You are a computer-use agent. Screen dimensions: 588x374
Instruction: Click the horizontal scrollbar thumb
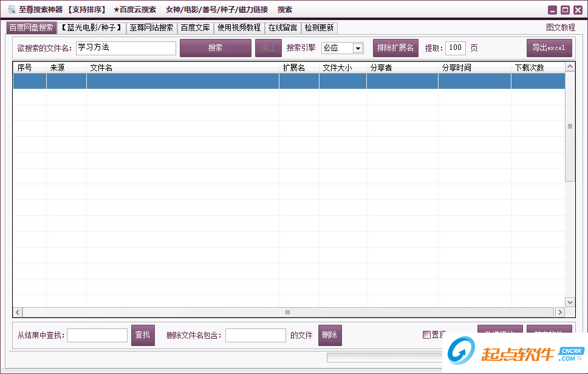[288, 312]
